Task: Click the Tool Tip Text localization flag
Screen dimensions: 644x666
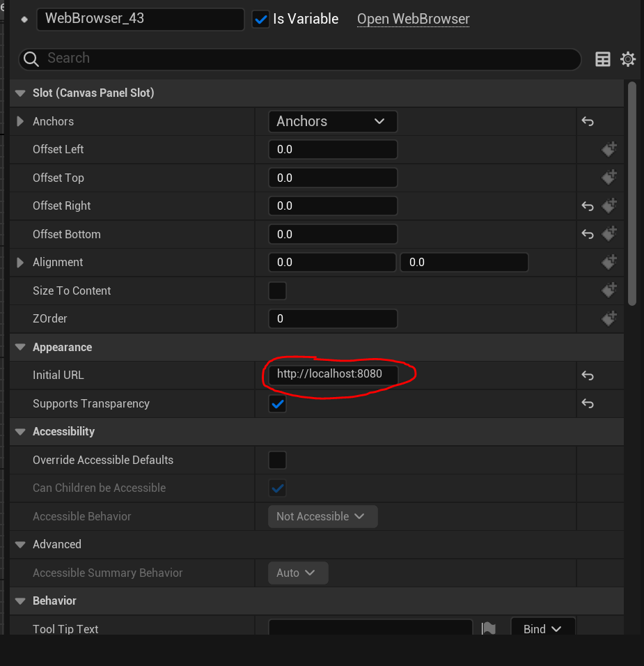Action: click(x=489, y=628)
